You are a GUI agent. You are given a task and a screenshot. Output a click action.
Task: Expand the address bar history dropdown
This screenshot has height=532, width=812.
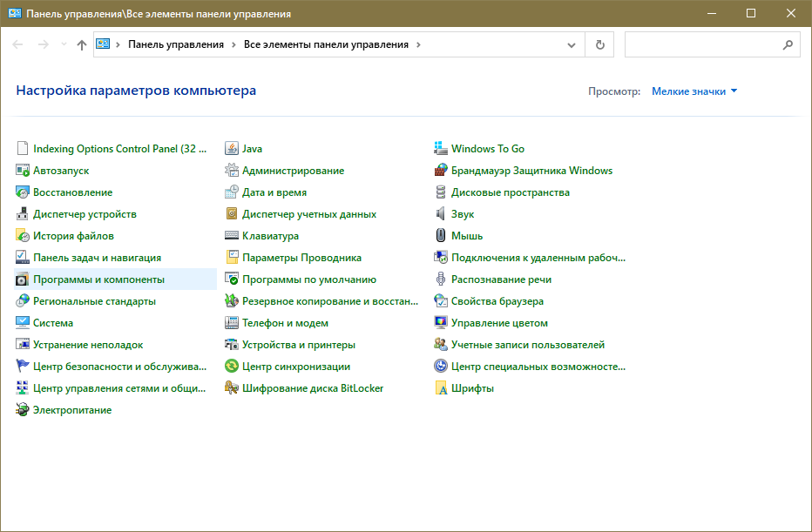(572, 44)
